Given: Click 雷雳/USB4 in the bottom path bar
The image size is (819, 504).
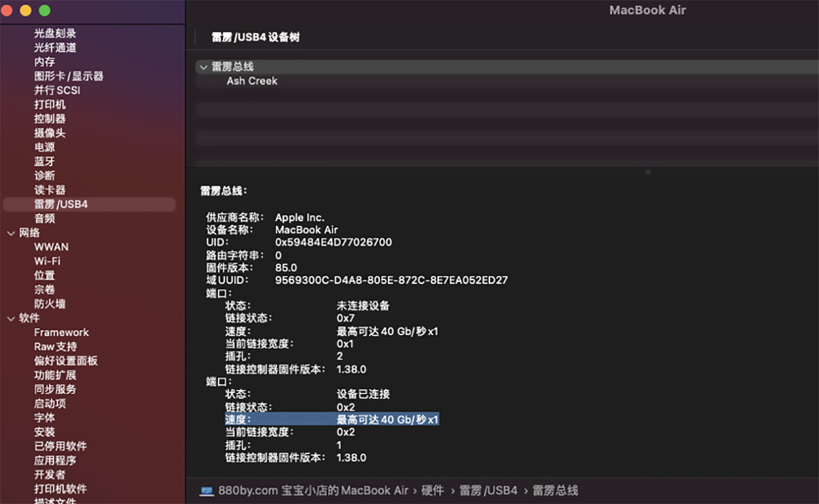Looking at the screenshot, I should [488, 491].
